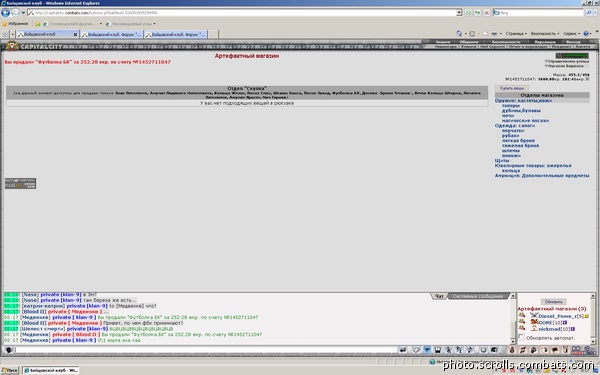The width and height of the screenshot is (600, 375).
Task: Click the floppy disk save-chat icon
Action: pyautogui.click(x=438, y=350)
